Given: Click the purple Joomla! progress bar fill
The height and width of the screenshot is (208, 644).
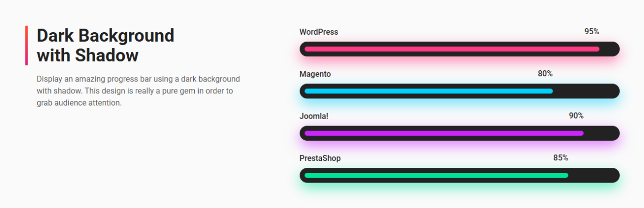Looking at the screenshot, I should point(444,133).
